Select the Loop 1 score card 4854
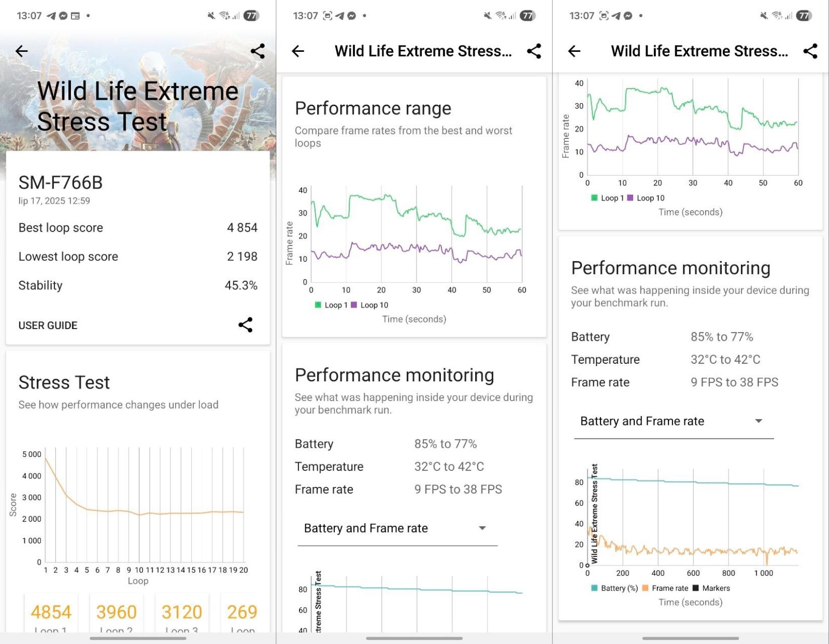The height and width of the screenshot is (644, 829). [x=51, y=614]
